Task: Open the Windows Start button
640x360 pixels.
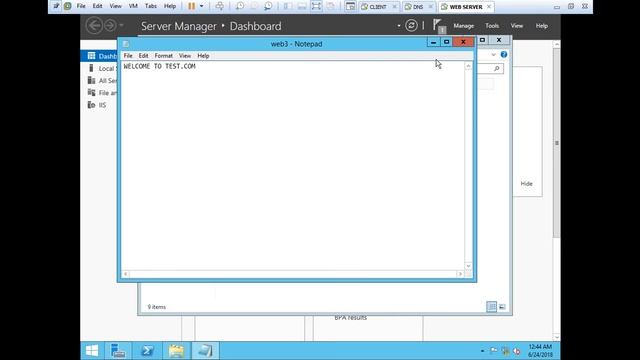Action: [92, 351]
